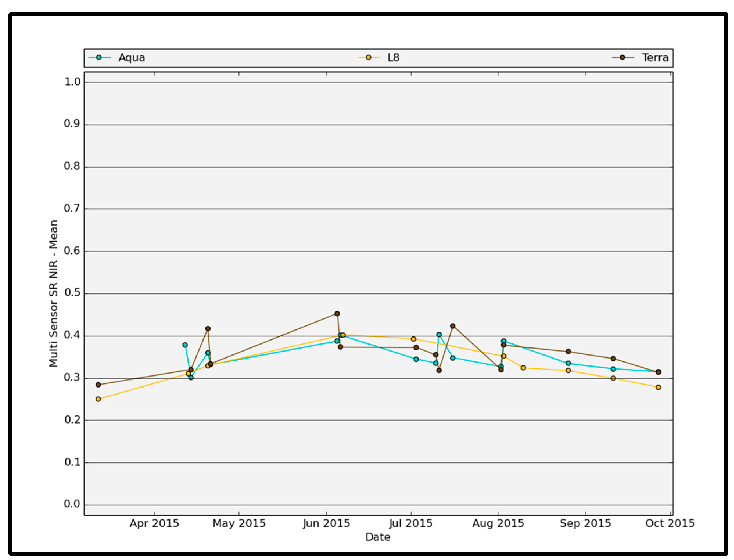Click the Jun 2015 x-axis tick label
734x560 pixels.
click(326, 523)
